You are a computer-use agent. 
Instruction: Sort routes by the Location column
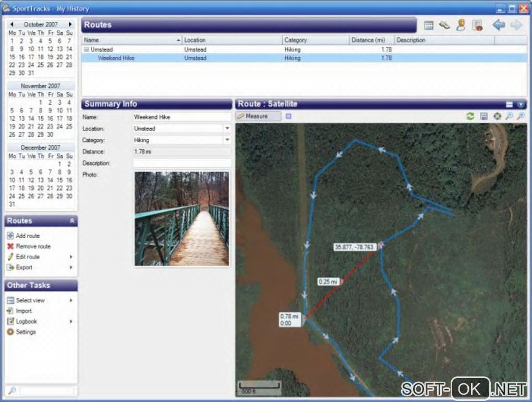pos(232,40)
